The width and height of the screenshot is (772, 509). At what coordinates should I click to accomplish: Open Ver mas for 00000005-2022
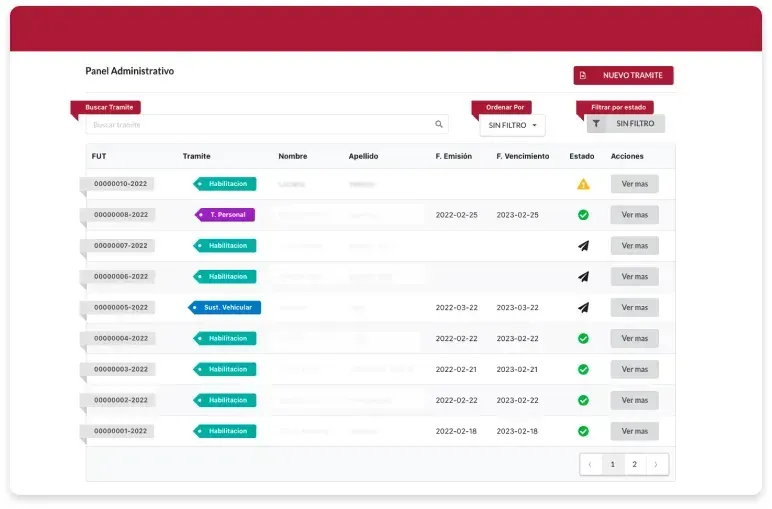point(635,308)
